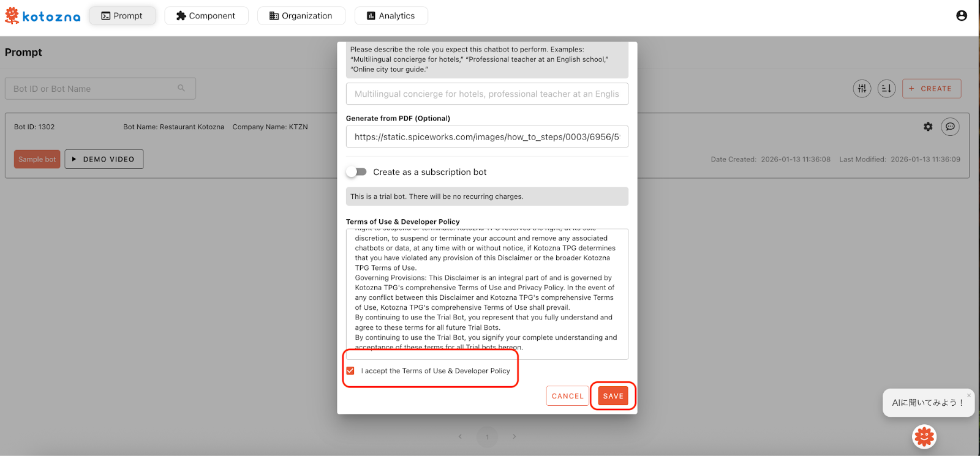Click the CREATE button

[x=932, y=89]
